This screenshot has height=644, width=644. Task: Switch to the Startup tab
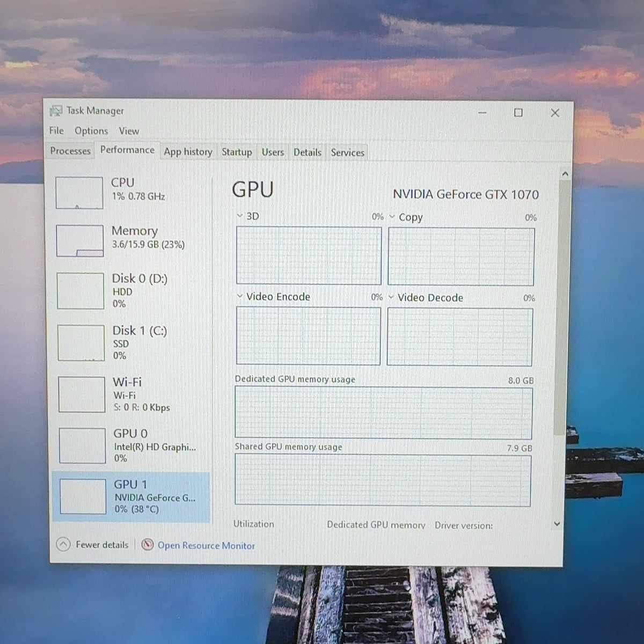[237, 152]
